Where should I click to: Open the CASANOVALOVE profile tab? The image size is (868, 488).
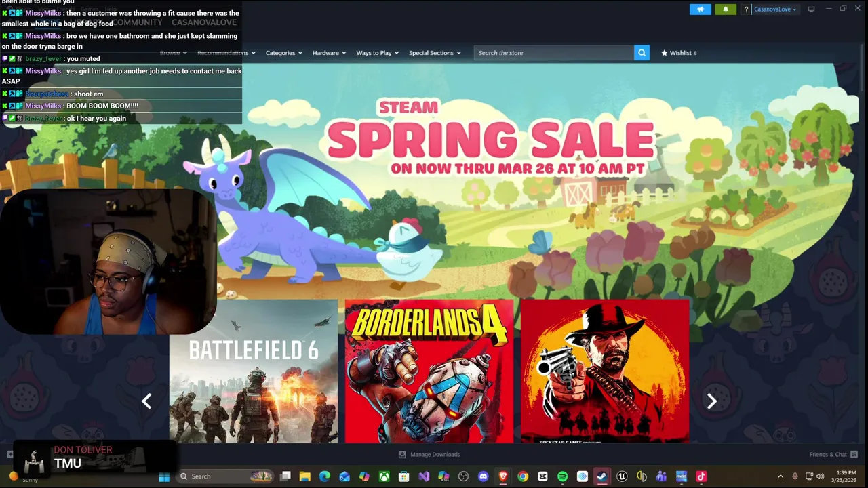[204, 22]
